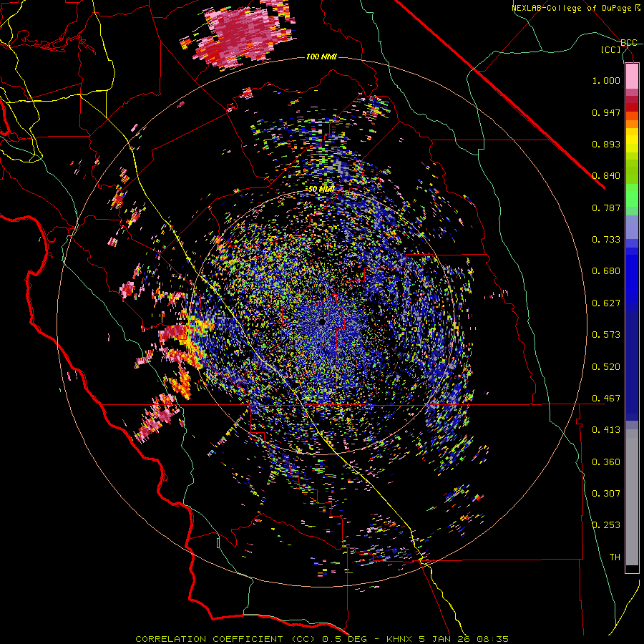Click the 0.680 color scale value
Screen dimensions: 644x644
coord(606,271)
